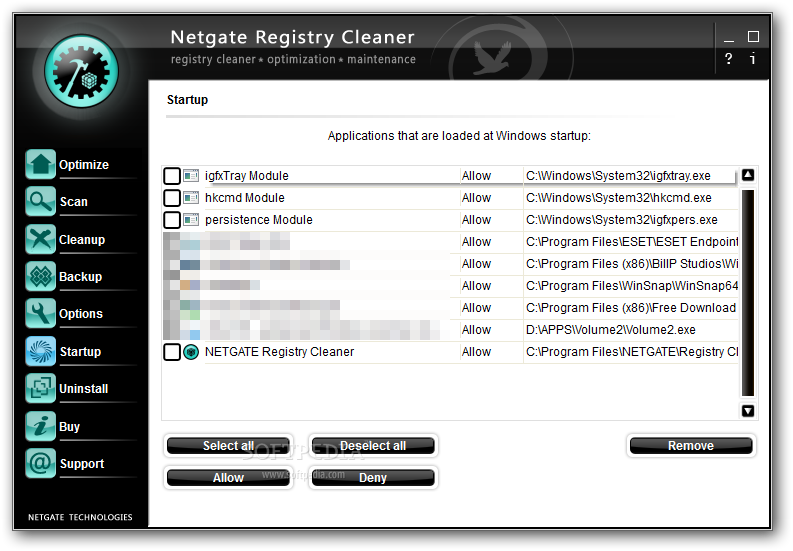Viewport: 793px width, 551px height.
Task: Click the Options wrench icon
Action: 40,314
